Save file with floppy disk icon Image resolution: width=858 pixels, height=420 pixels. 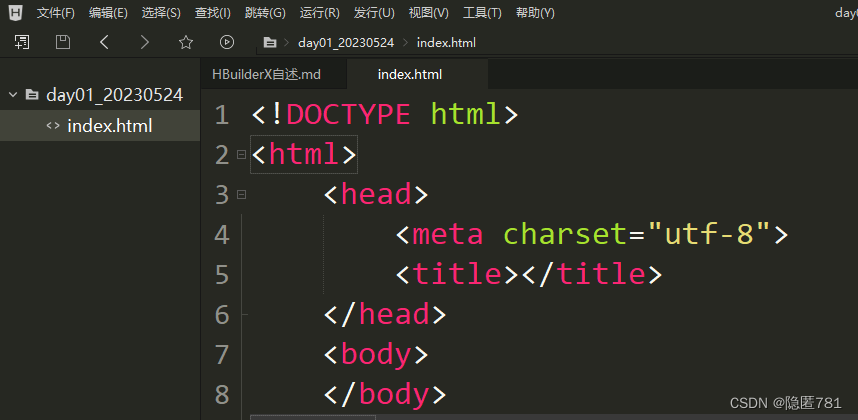63,42
